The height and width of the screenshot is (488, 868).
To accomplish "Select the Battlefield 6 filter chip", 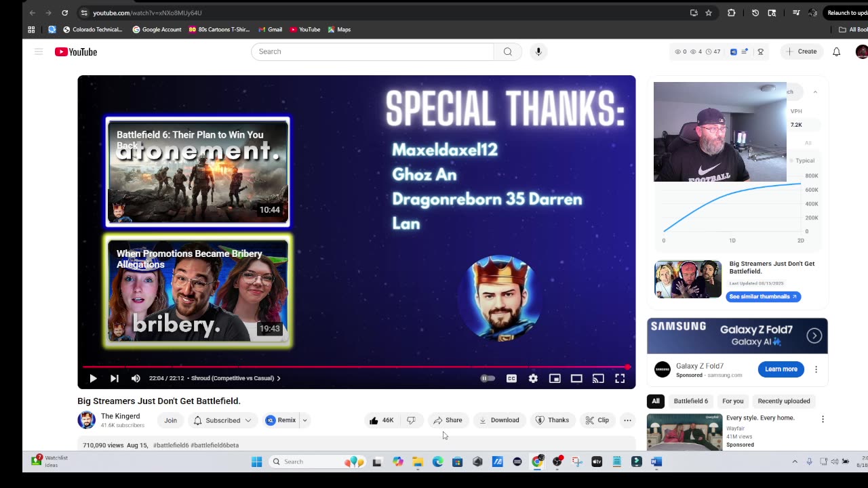I will point(690,401).
